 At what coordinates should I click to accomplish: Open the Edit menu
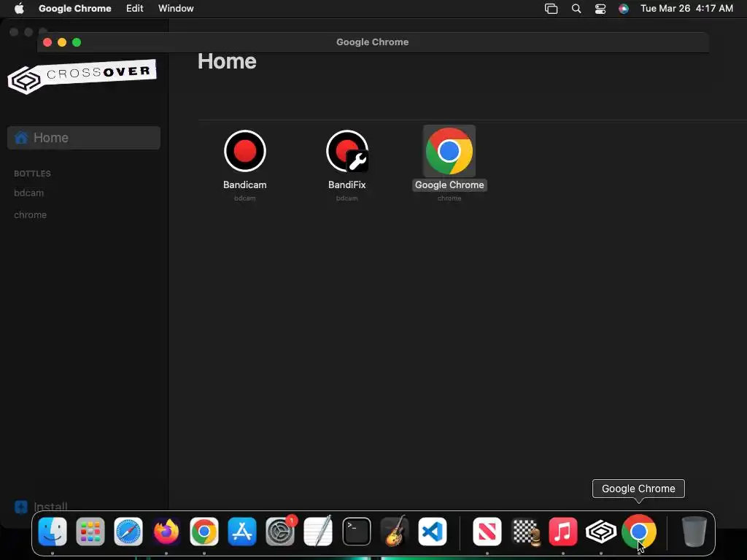pyautogui.click(x=134, y=9)
